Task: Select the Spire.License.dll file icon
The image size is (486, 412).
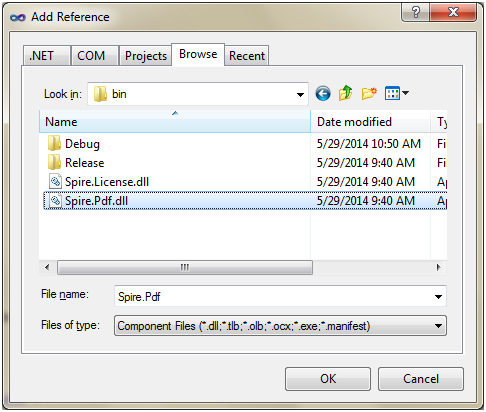Action: (x=55, y=182)
